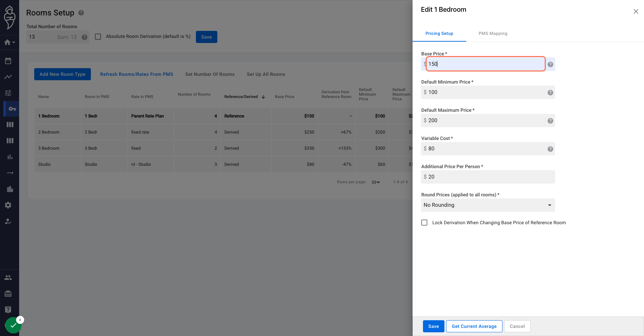This screenshot has height=336, width=644.
Task: Click the help icon next to Base Price
Action: (x=550, y=64)
